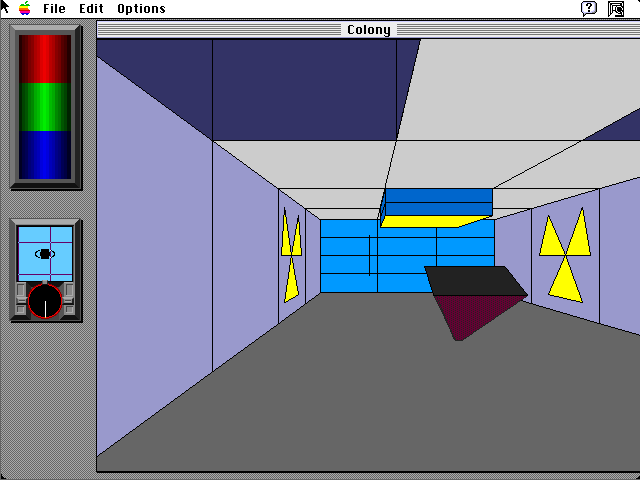Click the green power level bar
This screenshot has height=480, width=640.
tap(45, 107)
